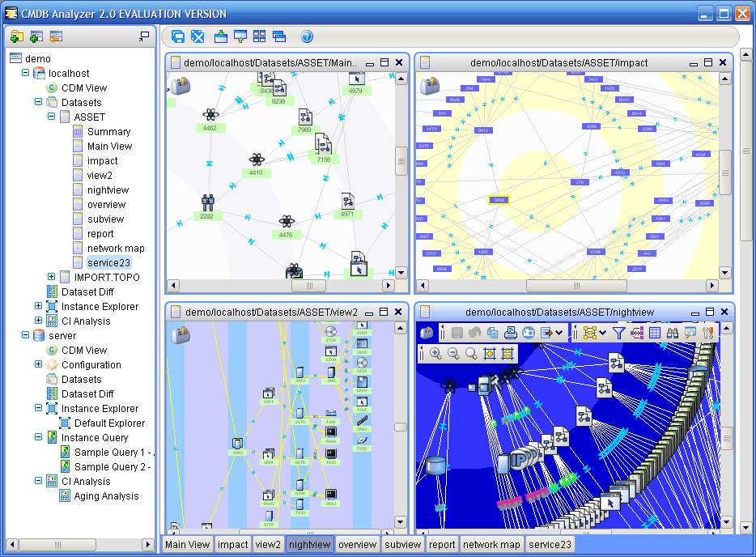Click the zoom out magnifier in nightview
Screen dimensions: 756x557
454,354
